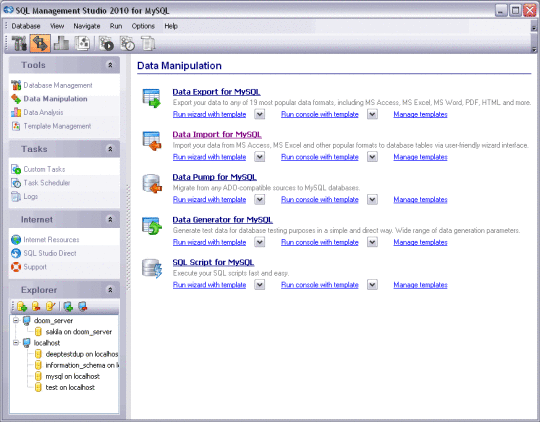
Task: Click the SQL Script for MySQL icon
Action: click(x=152, y=269)
